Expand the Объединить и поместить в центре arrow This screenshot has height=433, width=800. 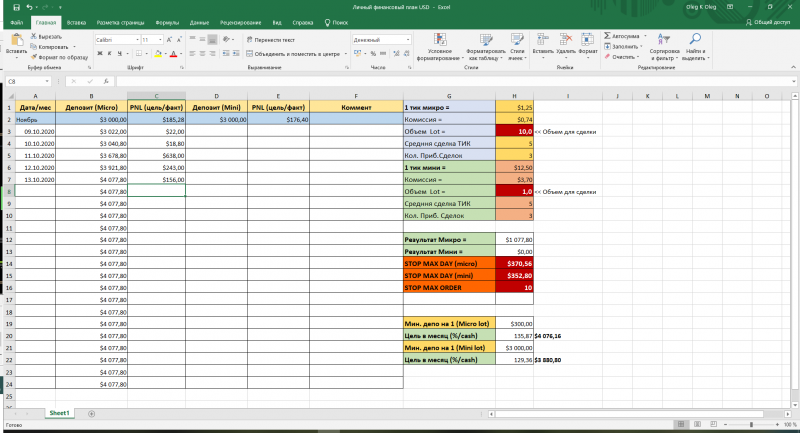click(345, 54)
